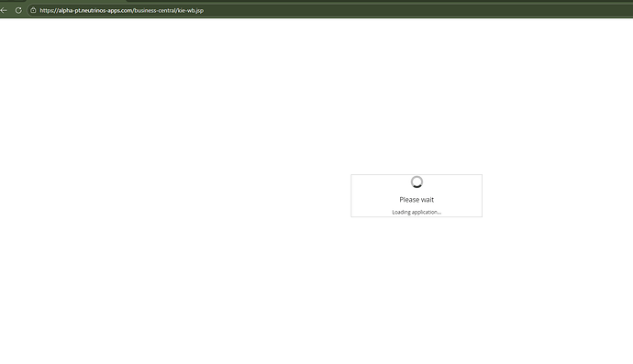Click "https" at the start of URL
The width and height of the screenshot is (633, 364).
click(x=46, y=10)
